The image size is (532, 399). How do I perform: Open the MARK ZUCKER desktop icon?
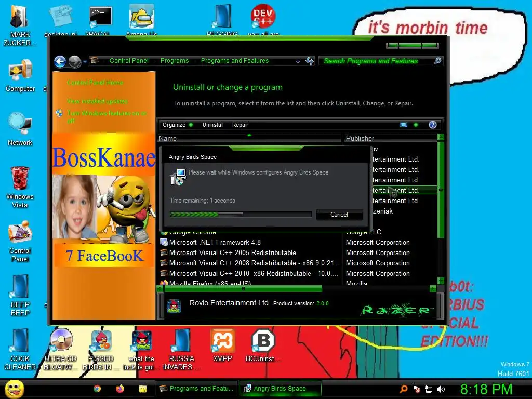pyautogui.click(x=20, y=26)
